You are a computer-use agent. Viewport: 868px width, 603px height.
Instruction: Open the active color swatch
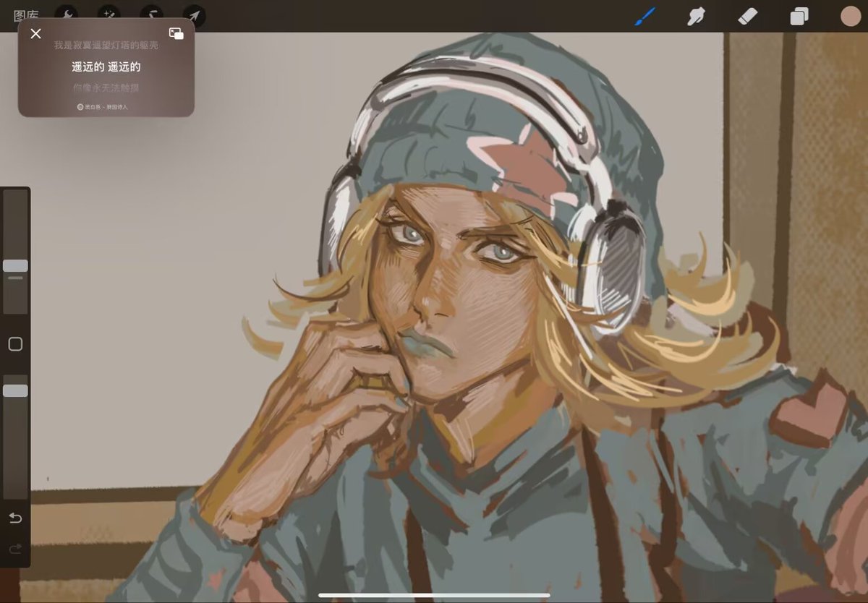click(851, 16)
